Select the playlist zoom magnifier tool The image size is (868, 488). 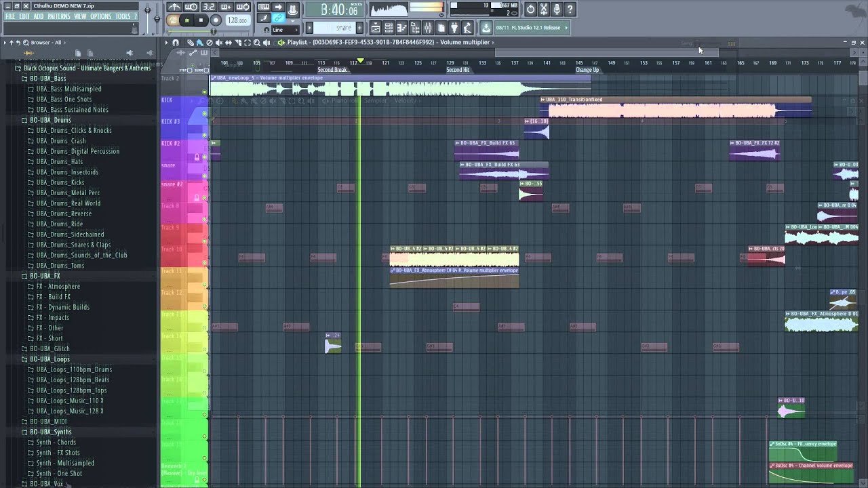point(256,43)
